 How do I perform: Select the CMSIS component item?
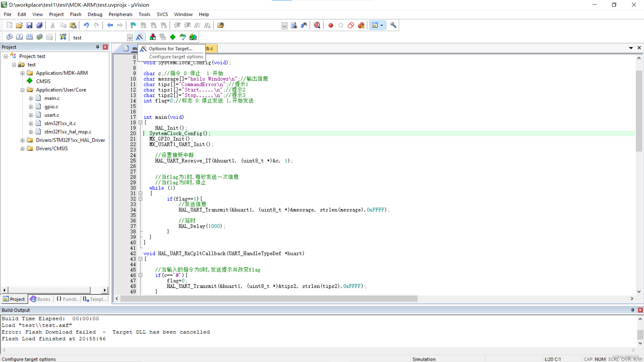pyautogui.click(x=43, y=82)
